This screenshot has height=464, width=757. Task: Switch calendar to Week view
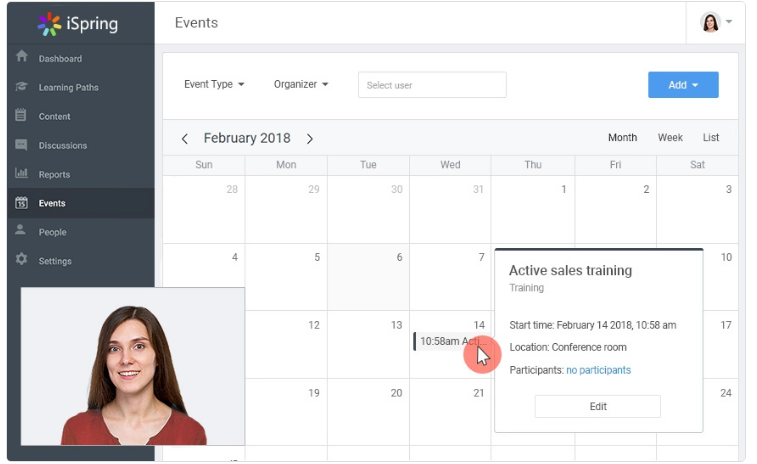670,138
